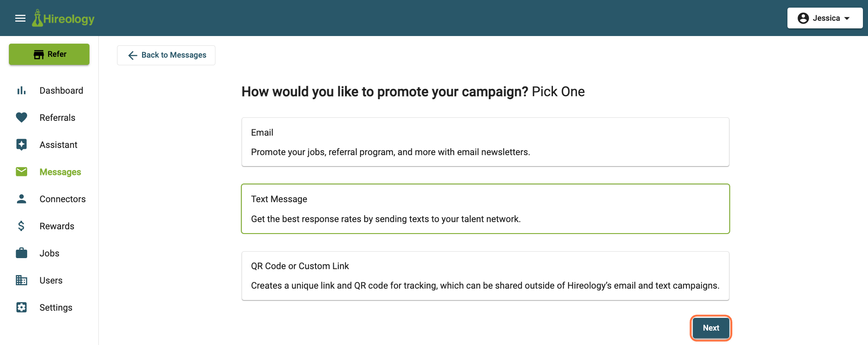Click the Settings gear icon
868x345 pixels.
pos(21,307)
